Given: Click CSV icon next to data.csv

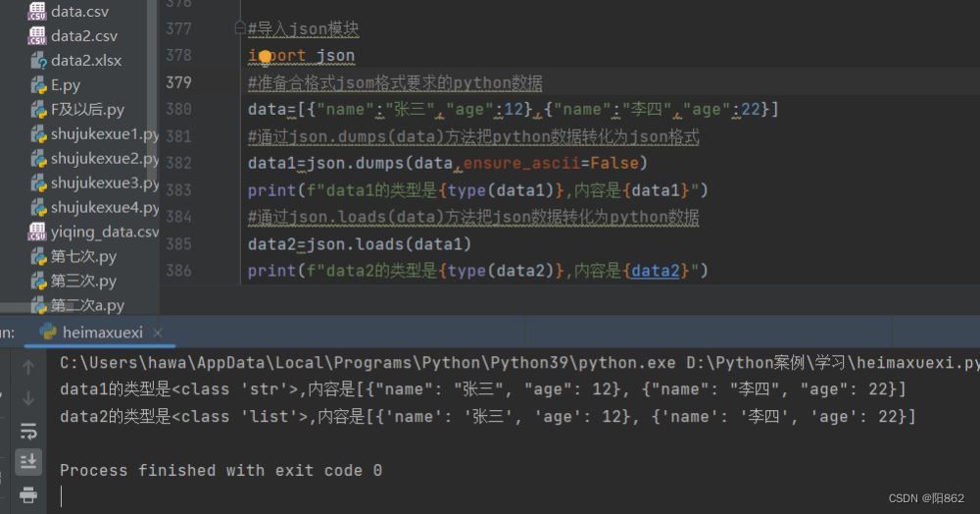Looking at the screenshot, I should [37, 11].
